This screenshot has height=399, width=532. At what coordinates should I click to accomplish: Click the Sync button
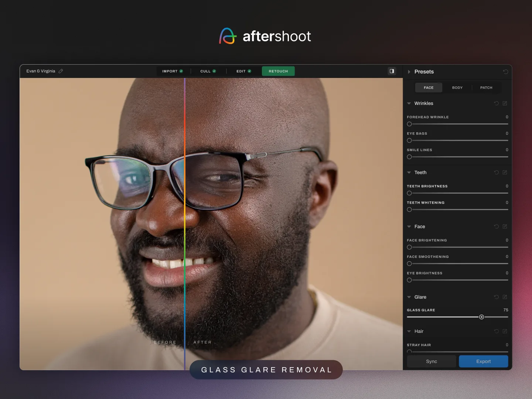(431, 361)
